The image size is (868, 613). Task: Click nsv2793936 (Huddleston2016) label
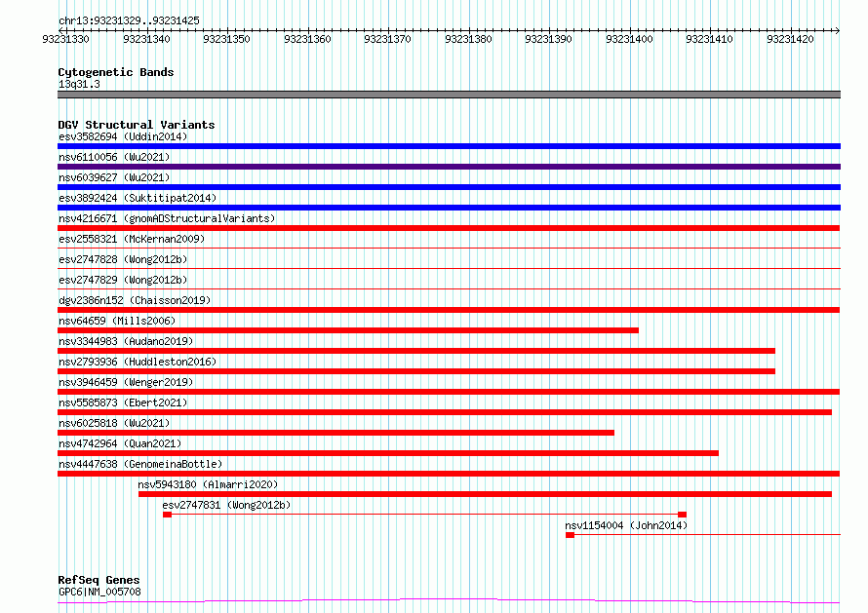coord(138,362)
